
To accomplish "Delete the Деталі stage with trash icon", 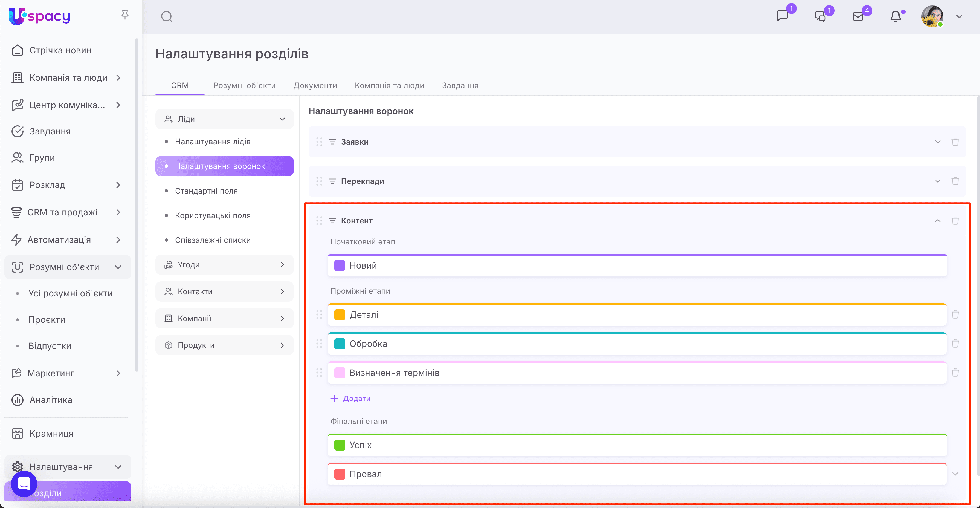I will click(955, 315).
